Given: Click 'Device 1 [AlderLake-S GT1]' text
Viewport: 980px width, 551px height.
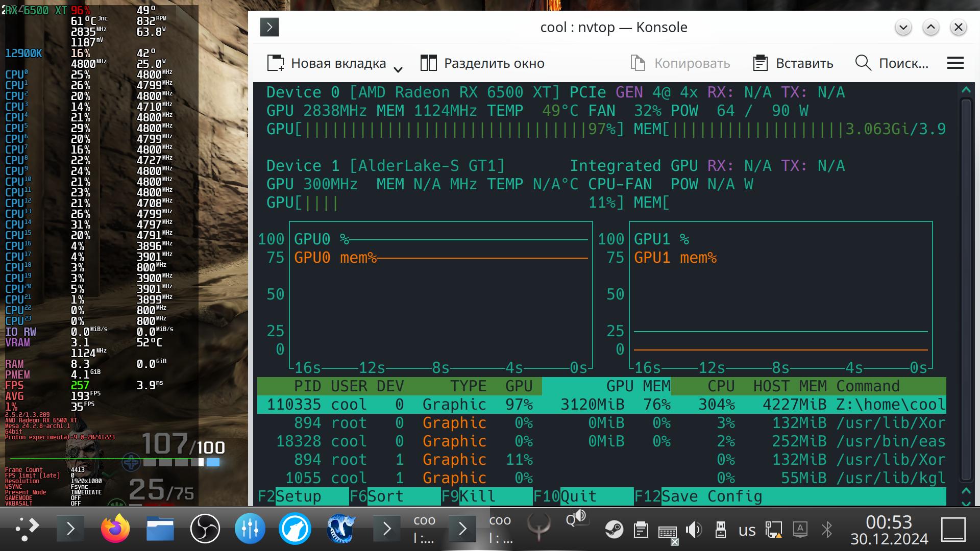Looking at the screenshot, I should click(385, 166).
